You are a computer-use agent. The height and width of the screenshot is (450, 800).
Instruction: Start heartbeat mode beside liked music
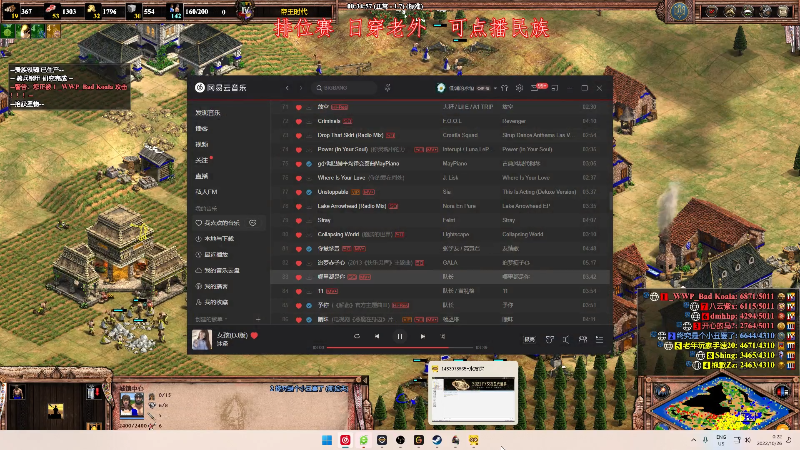[x=253, y=223]
